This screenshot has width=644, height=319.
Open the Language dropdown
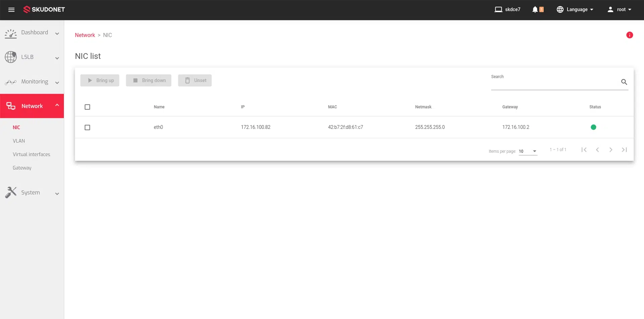pyautogui.click(x=575, y=10)
